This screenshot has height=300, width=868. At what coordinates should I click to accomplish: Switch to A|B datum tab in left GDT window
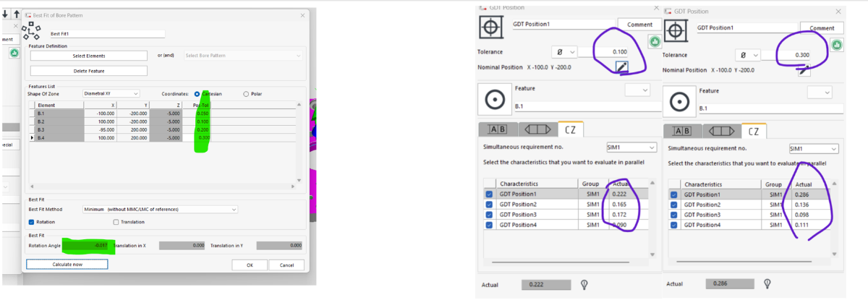[498, 129]
